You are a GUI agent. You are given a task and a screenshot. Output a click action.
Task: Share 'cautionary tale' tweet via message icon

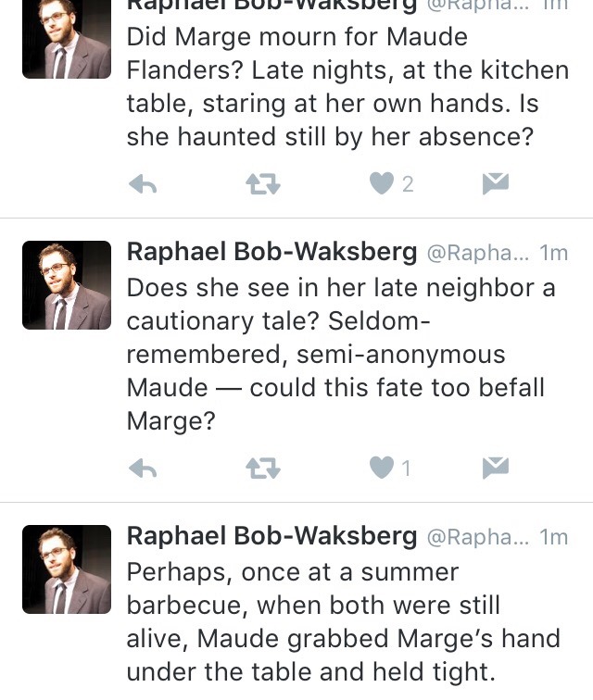point(497,469)
